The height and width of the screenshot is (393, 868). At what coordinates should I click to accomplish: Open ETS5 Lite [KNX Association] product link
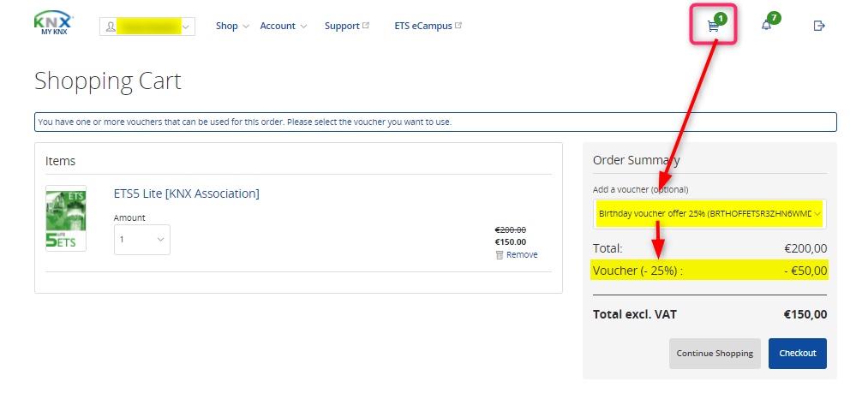(186, 194)
